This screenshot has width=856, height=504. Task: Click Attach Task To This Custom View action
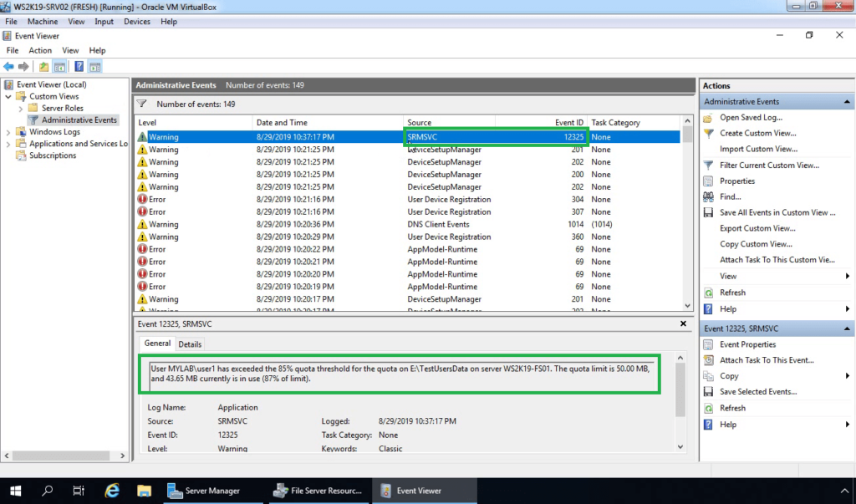tap(777, 260)
